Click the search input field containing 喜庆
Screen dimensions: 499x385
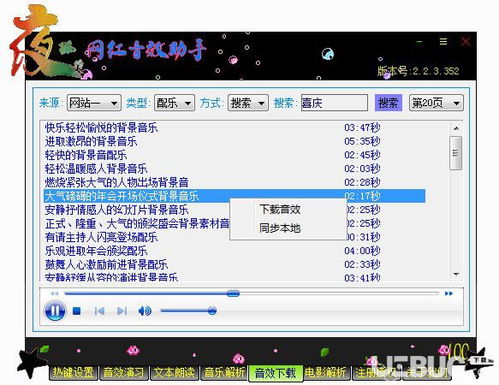coord(334,103)
